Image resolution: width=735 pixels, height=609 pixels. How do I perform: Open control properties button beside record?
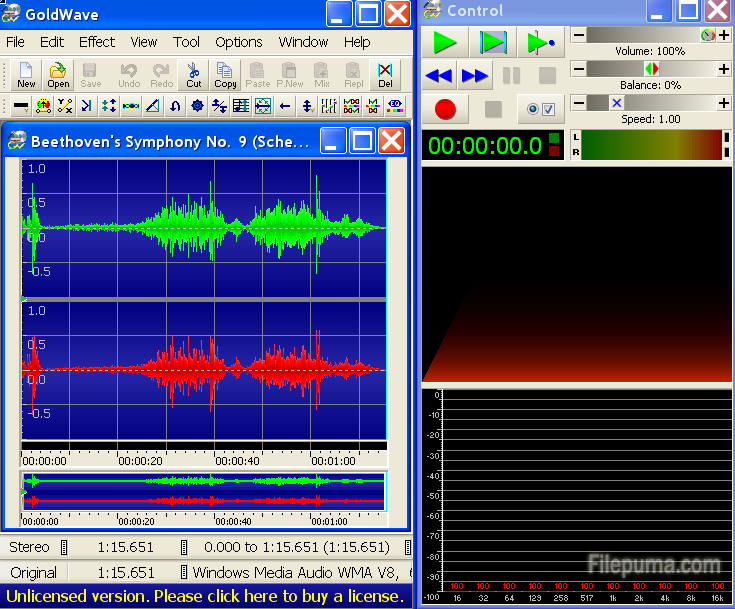[x=541, y=108]
